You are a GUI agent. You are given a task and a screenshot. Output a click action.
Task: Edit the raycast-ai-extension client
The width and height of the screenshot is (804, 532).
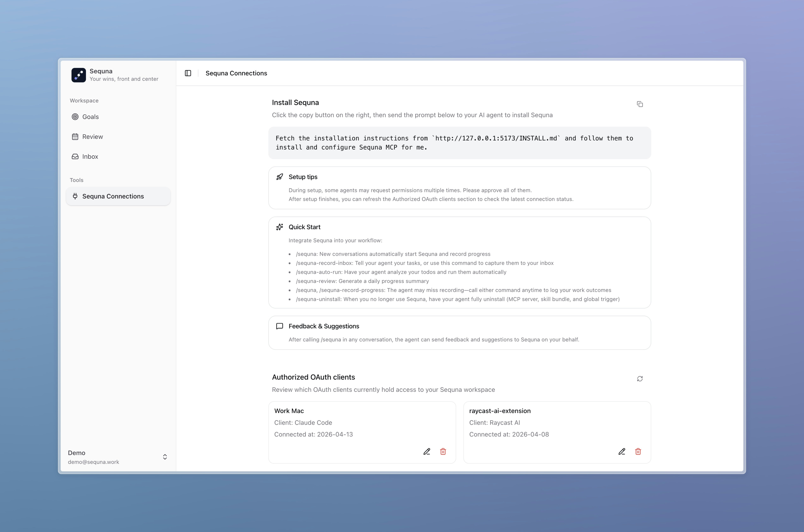coord(621,452)
